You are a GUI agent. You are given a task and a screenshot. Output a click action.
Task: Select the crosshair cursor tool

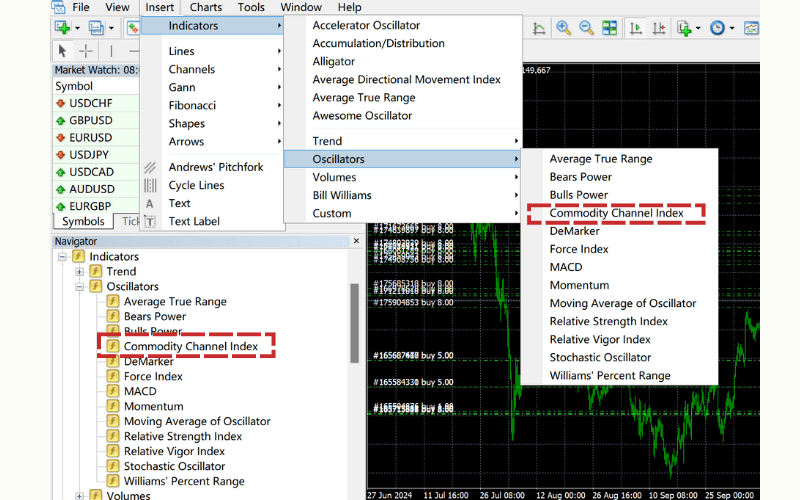pos(86,51)
